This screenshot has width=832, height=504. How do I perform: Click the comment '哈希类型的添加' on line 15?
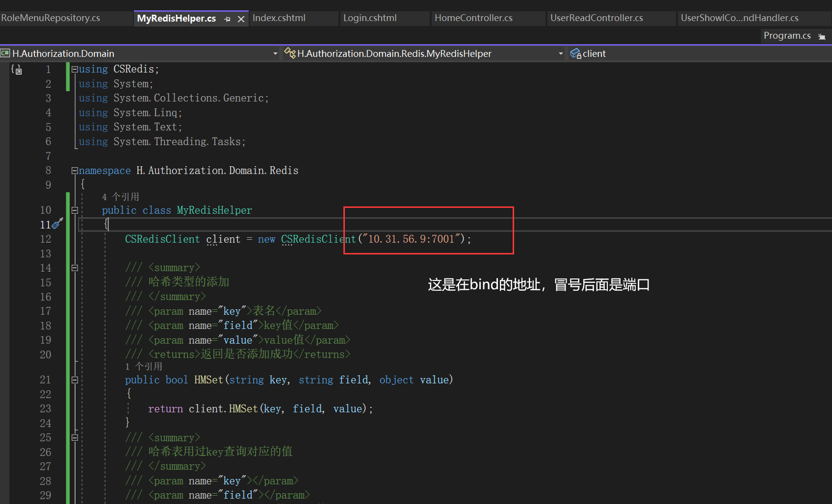(189, 282)
